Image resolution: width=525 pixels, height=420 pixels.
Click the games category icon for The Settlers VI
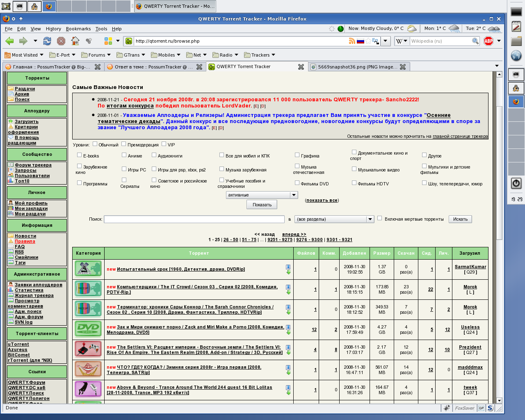(88, 349)
